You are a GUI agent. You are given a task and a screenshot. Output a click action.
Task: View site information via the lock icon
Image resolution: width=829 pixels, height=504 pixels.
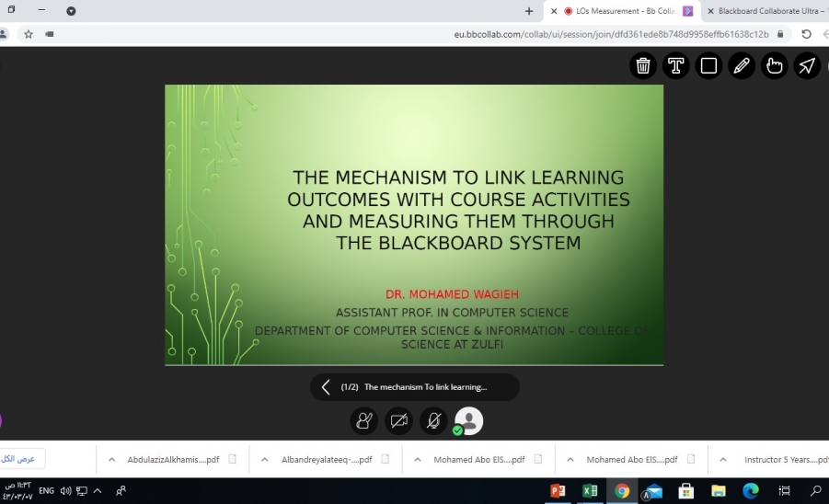coord(780,34)
